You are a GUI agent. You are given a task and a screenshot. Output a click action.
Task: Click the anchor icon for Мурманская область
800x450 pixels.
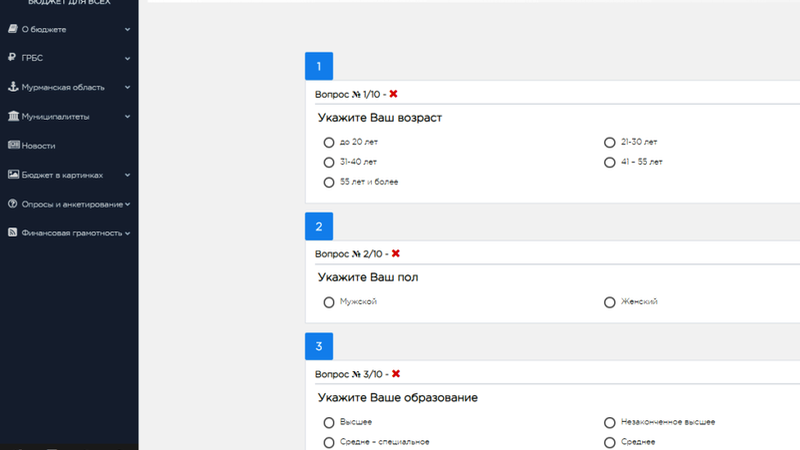click(13, 87)
